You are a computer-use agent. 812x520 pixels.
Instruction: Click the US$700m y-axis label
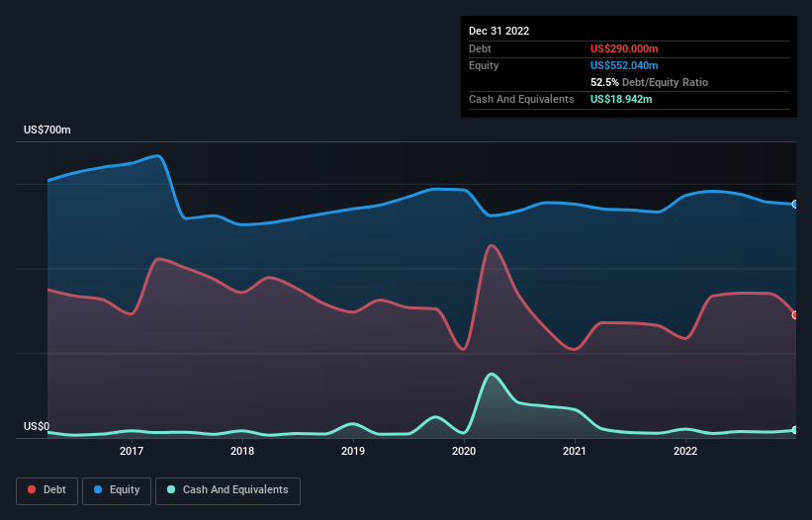(47, 130)
